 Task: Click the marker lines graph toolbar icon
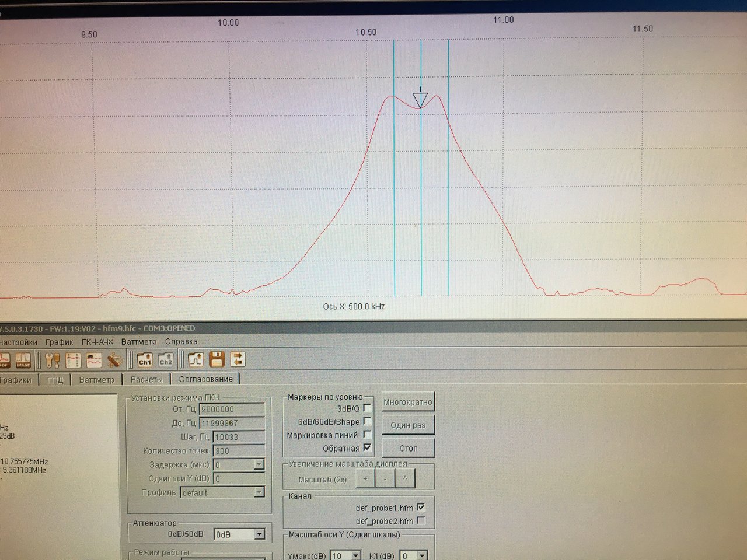(74, 360)
